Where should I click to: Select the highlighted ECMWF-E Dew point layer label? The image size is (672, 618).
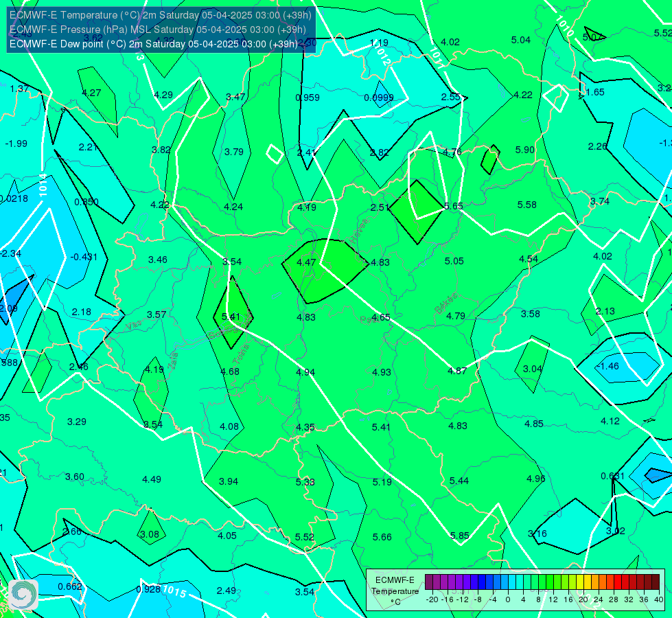pos(154,44)
